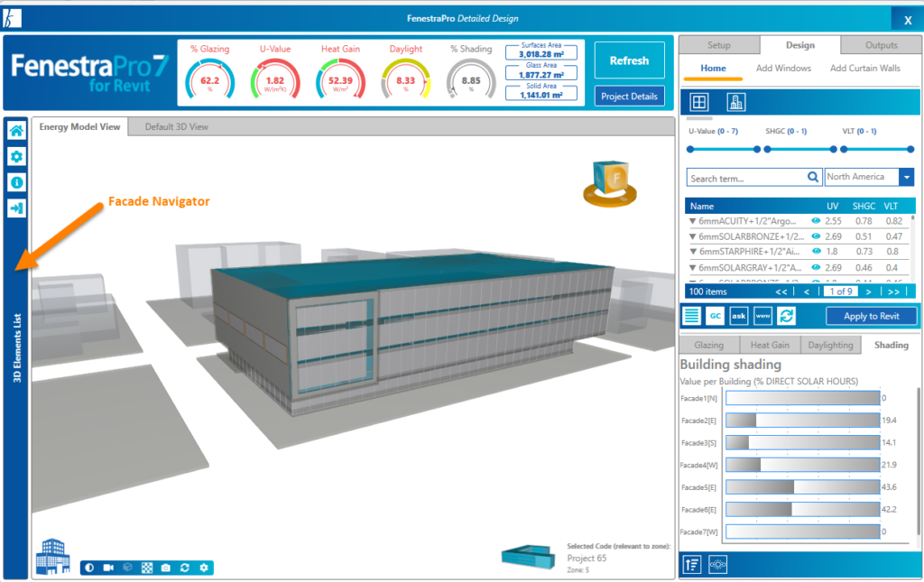The height and width of the screenshot is (582, 924).
Task: Close FenestraPro with the X button
Action: click(908, 20)
